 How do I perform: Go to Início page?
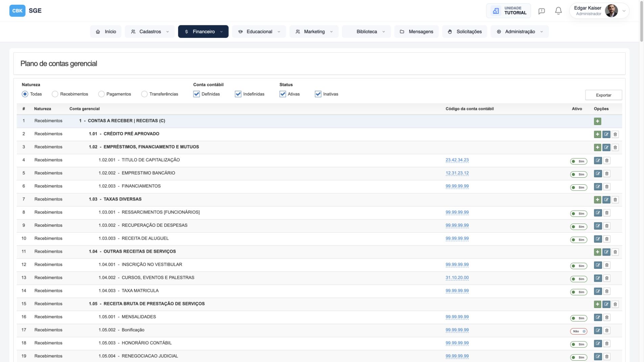[x=106, y=31]
